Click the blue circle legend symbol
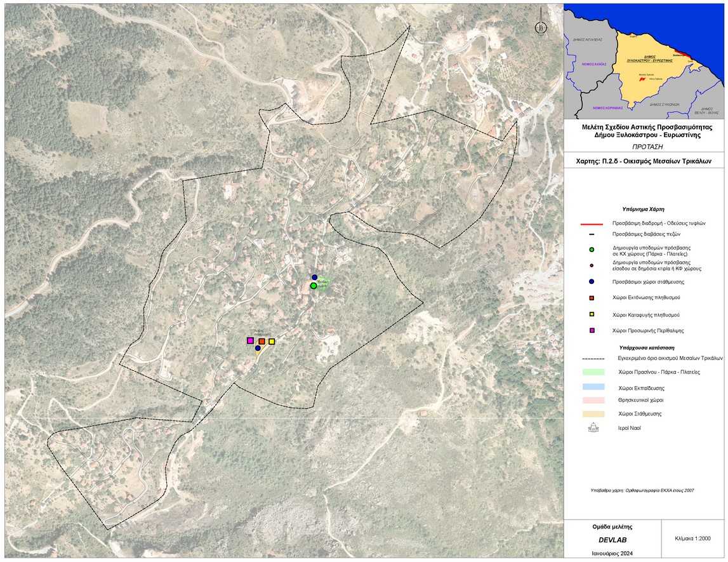This screenshot has width=728, height=562. point(592,282)
